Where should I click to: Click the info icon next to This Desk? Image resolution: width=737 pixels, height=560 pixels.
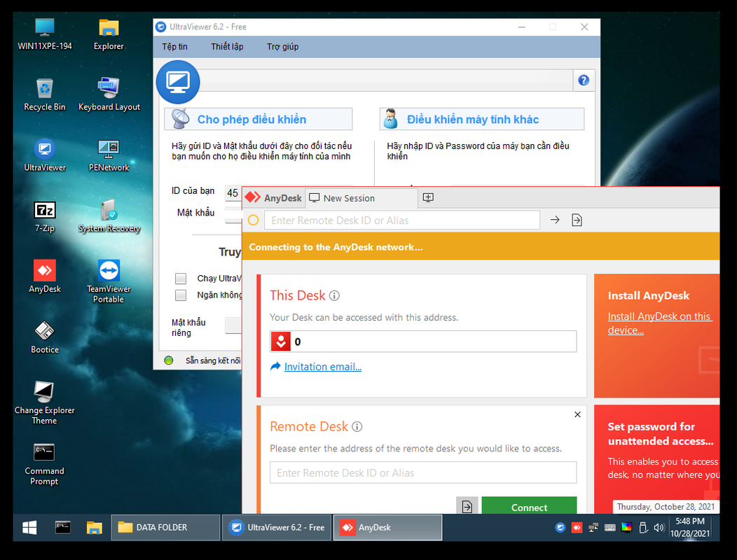(x=334, y=295)
